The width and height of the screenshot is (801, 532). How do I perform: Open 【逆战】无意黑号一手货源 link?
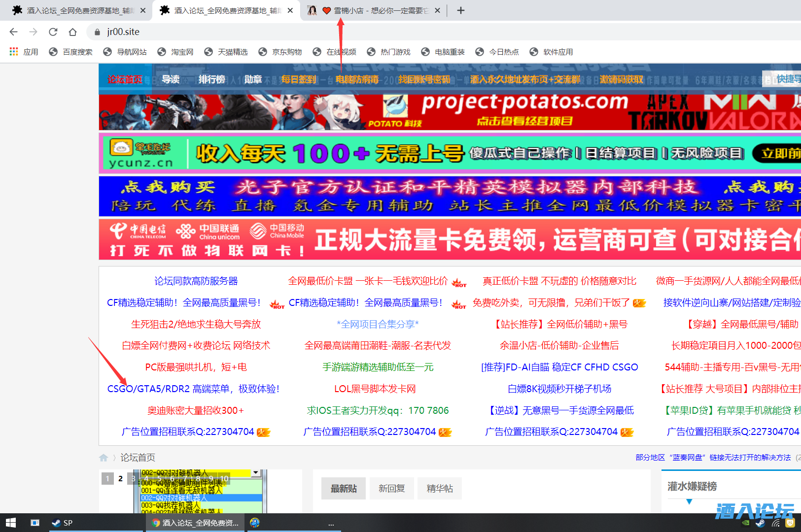point(559,410)
